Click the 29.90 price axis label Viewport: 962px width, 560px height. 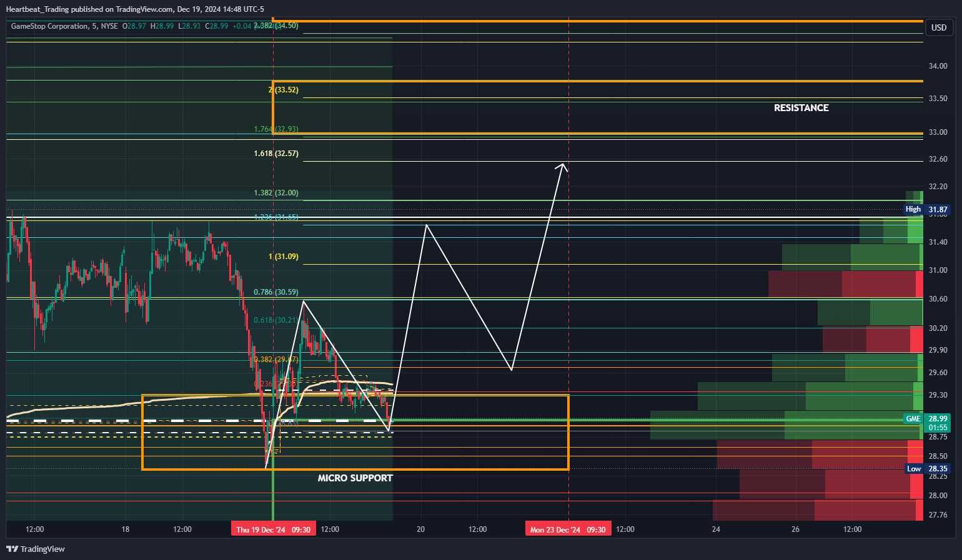(x=938, y=350)
